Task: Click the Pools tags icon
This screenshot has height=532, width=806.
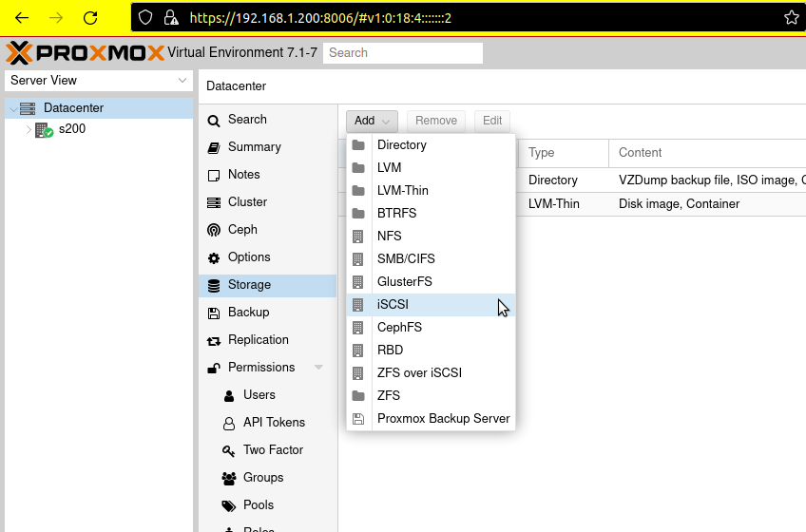Action: (x=229, y=505)
